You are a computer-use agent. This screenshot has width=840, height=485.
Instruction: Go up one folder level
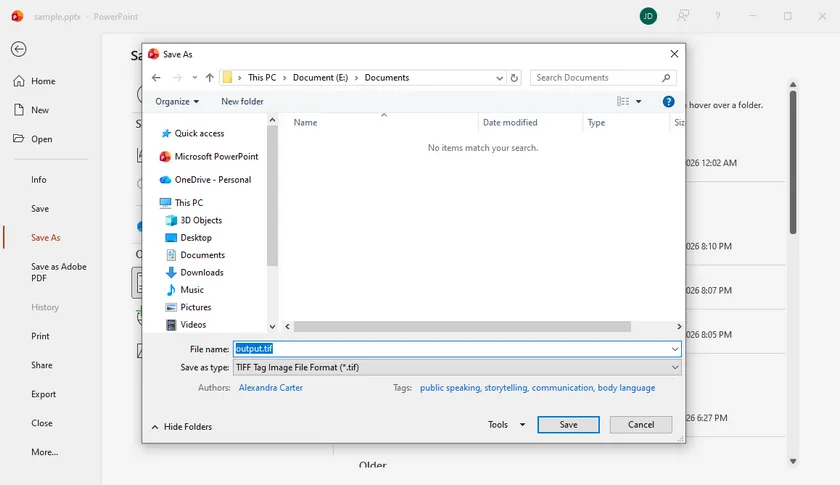(x=209, y=78)
